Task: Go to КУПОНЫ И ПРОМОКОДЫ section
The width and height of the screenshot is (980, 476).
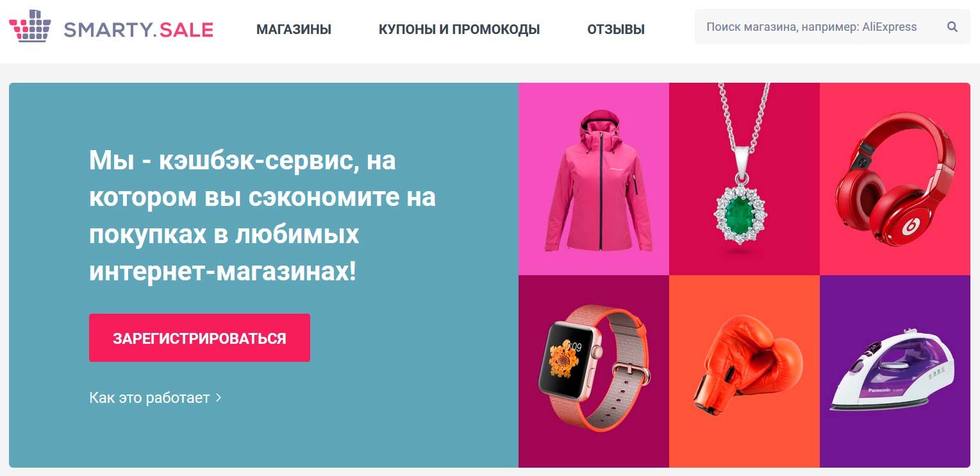Action: pyautogui.click(x=459, y=30)
